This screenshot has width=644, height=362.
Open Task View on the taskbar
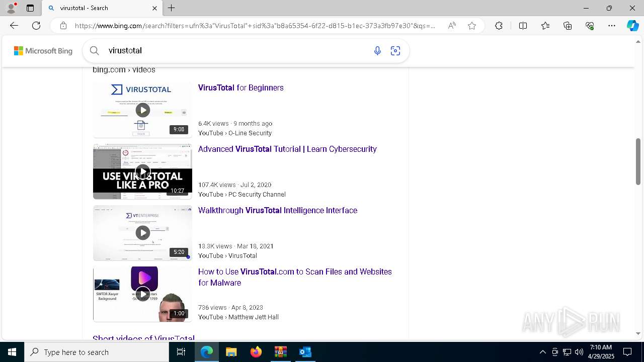tap(181, 352)
